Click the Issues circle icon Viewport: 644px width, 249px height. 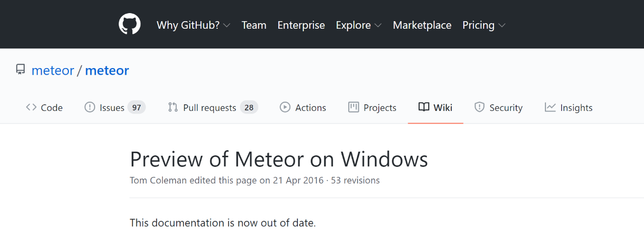[x=90, y=107]
